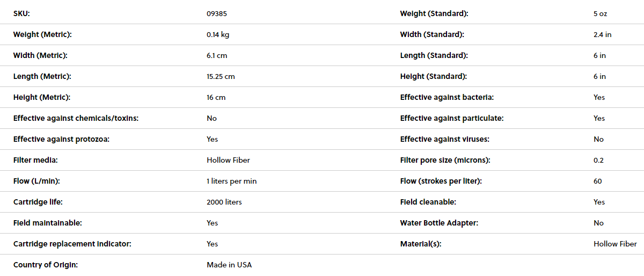
Task: Click the 2000 liters cartridge life value
Action: pyautogui.click(x=224, y=202)
